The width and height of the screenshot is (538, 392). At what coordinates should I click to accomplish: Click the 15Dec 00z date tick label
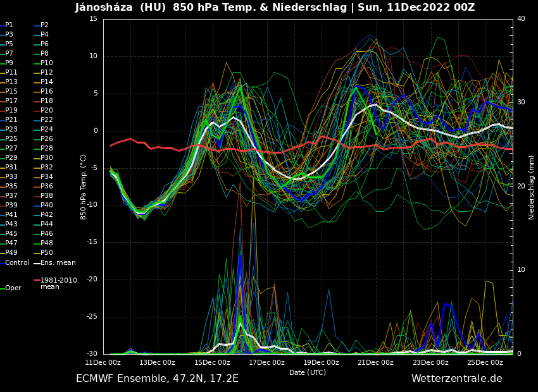pyautogui.click(x=212, y=362)
